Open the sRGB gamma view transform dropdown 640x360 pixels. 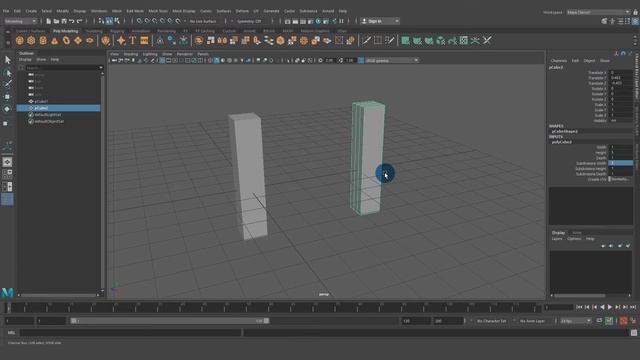click(391, 60)
